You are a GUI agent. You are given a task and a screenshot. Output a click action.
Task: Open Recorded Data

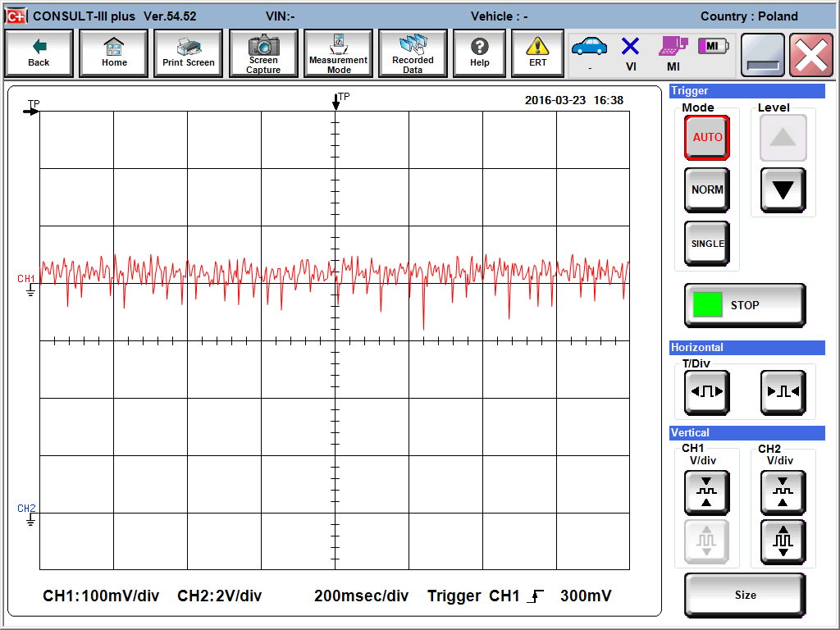point(413,54)
